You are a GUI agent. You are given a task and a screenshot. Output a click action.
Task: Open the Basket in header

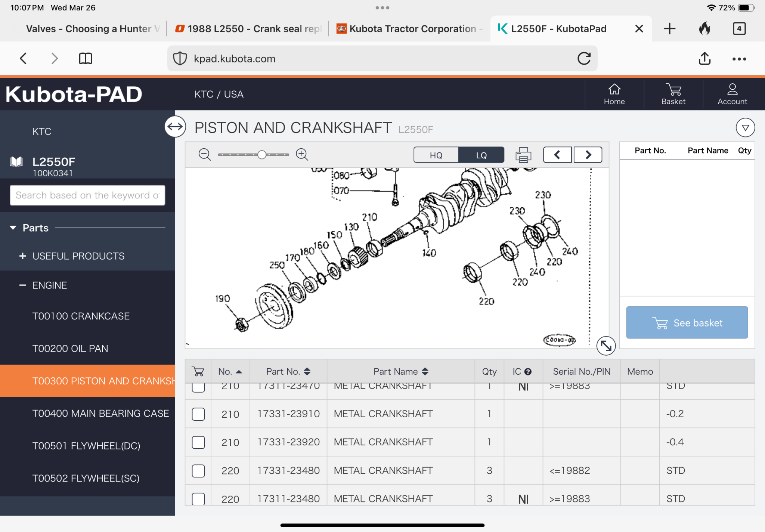(673, 94)
